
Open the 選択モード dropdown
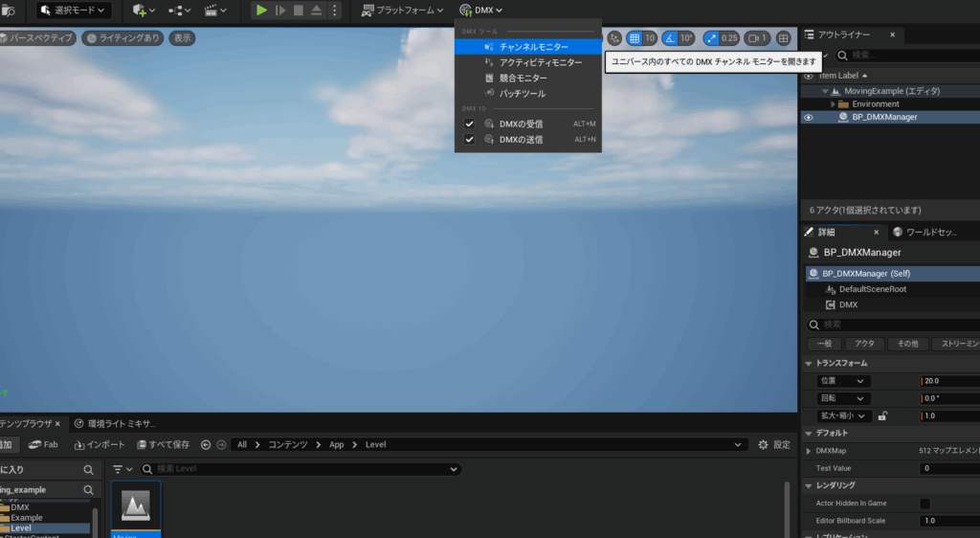click(74, 10)
